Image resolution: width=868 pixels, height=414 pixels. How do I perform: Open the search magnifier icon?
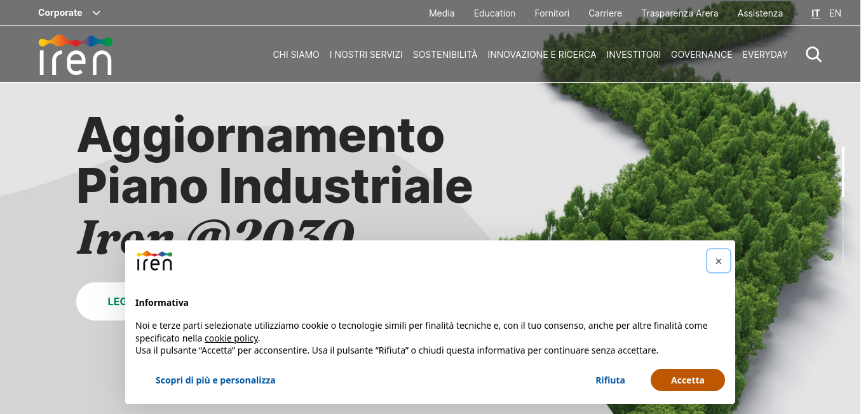click(x=813, y=55)
